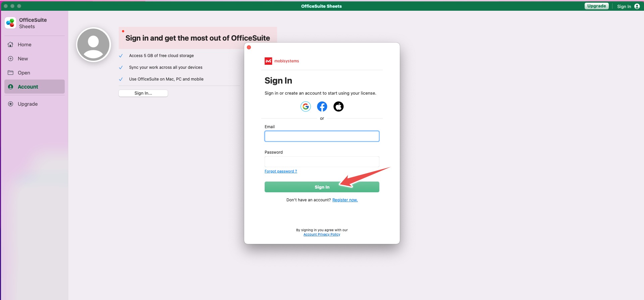Click the large profile avatar picture
This screenshot has height=300, width=644.
pos(94,45)
